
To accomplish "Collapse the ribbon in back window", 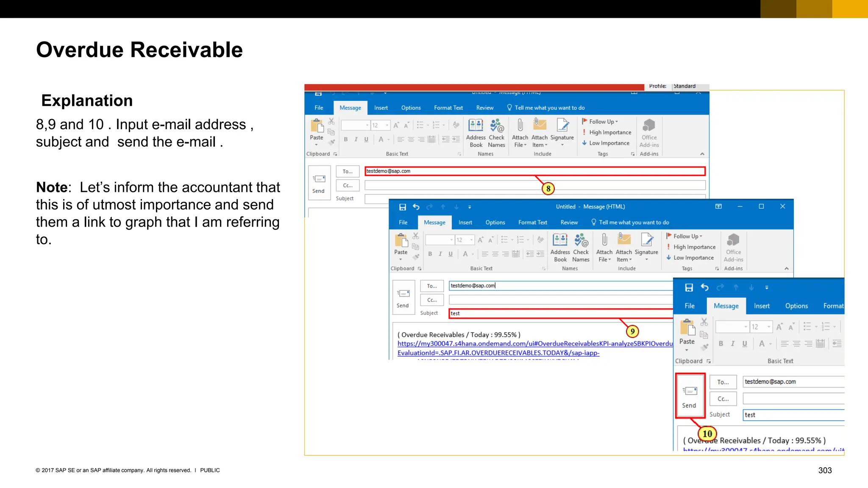I will [x=702, y=154].
